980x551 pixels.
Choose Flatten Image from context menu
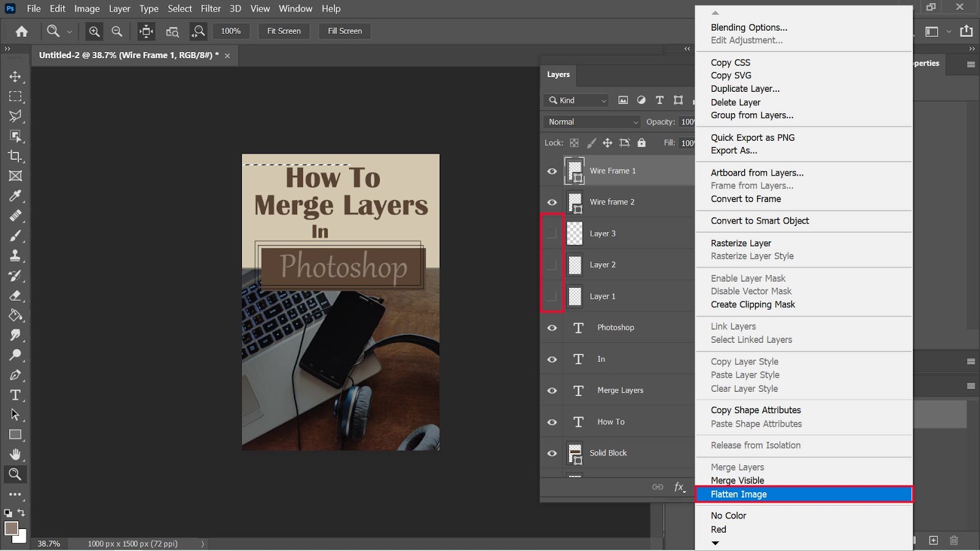(739, 494)
